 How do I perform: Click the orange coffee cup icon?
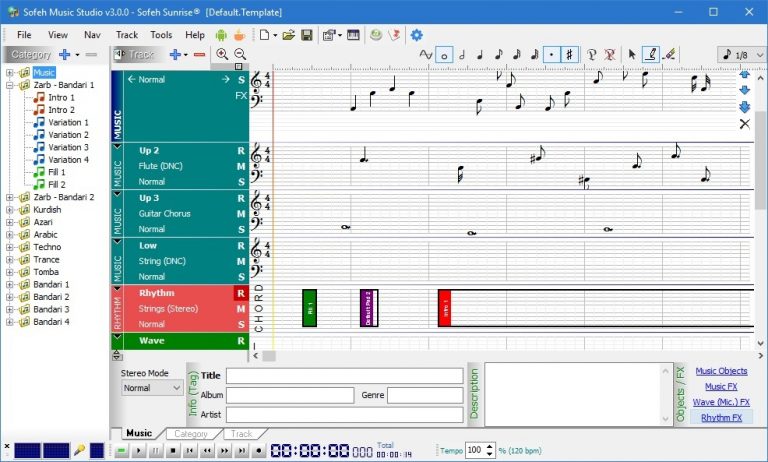tap(239, 35)
